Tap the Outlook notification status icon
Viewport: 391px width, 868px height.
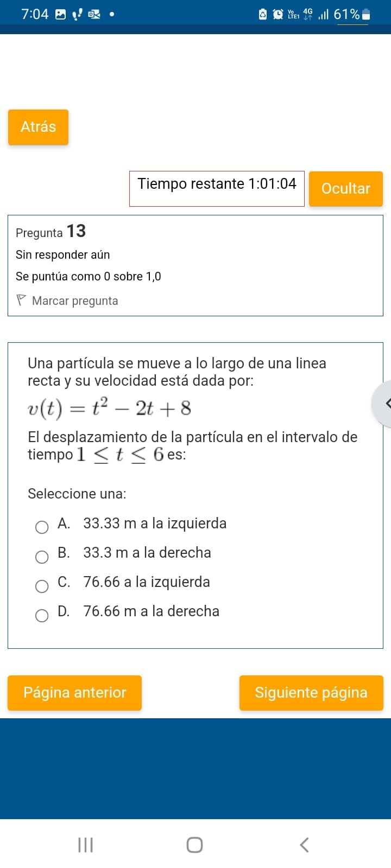coord(94,15)
